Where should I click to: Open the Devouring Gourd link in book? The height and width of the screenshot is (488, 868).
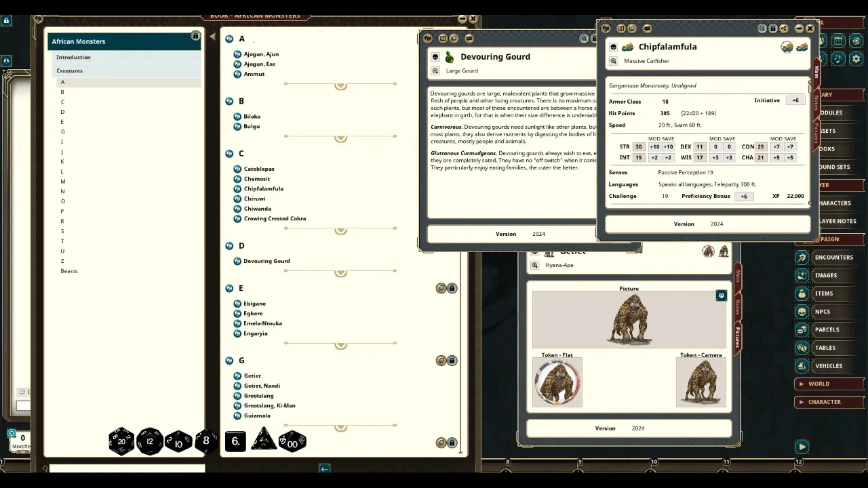[x=267, y=261]
